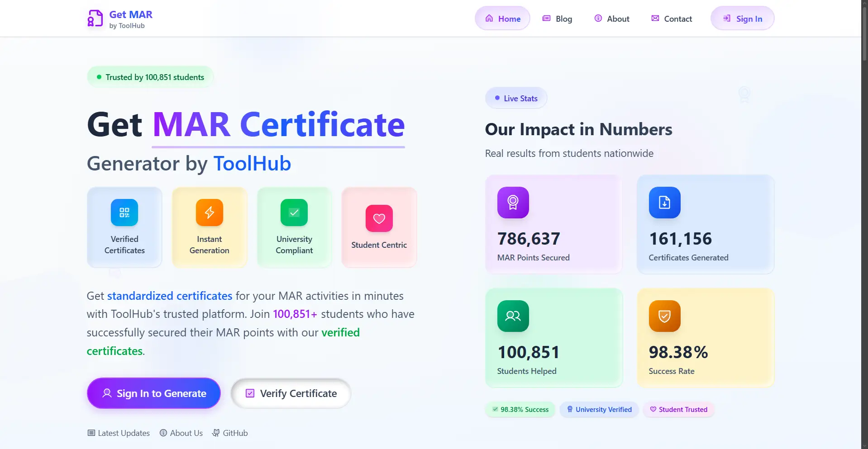Navigate to the Contact page

click(672, 19)
